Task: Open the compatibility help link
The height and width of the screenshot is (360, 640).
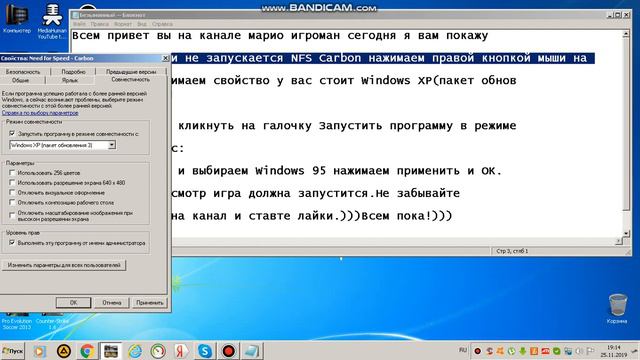Action: (40, 113)
